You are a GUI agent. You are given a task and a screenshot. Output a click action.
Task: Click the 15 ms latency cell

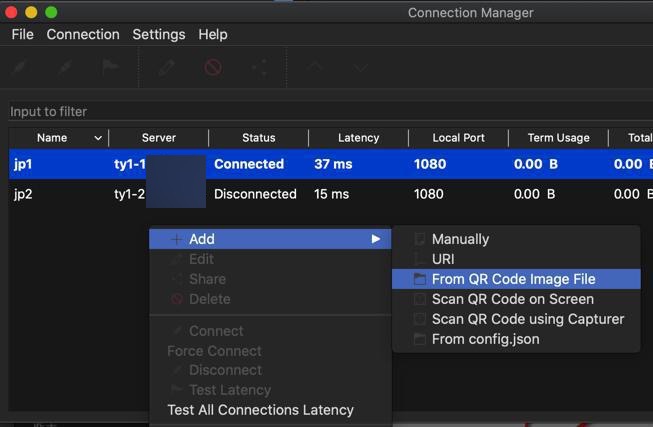tap(331, 194)
